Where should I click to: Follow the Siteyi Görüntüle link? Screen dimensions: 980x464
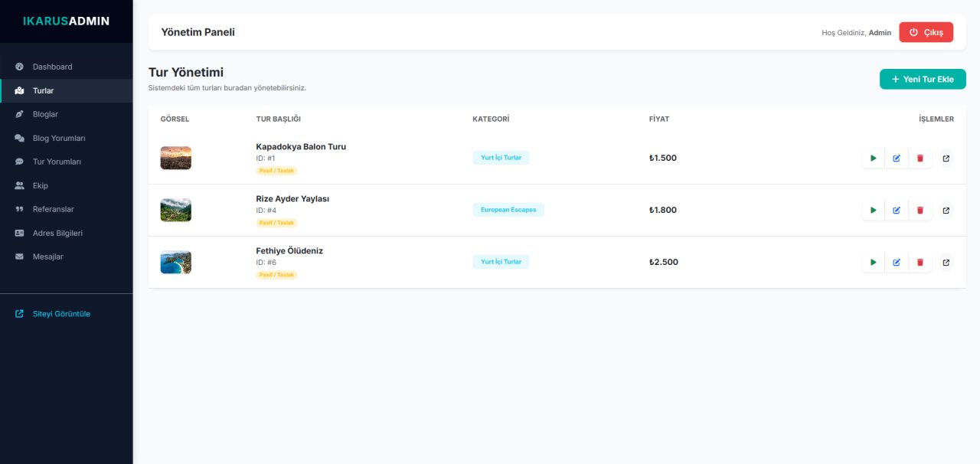[x=67, y=314]
